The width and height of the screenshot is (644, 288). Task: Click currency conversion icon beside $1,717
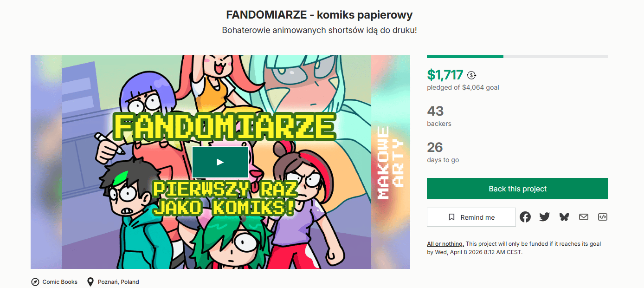[471, 75]
